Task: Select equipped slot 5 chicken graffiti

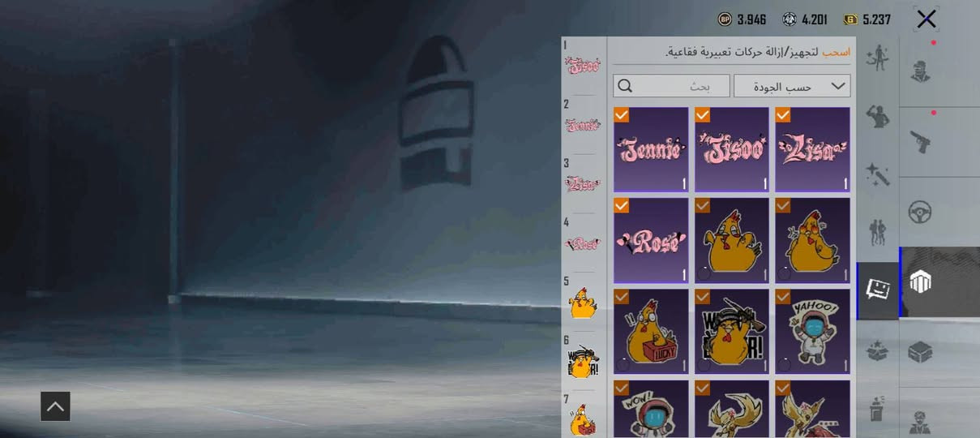Action: [x=583, y=303]
